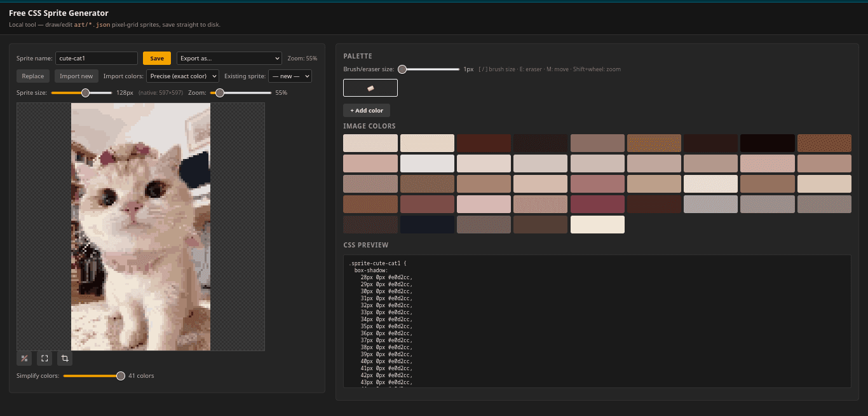Screen dimensions: 868x416
Task: Click the fit-to-view brackets icon below canvas
Action: 44,359
